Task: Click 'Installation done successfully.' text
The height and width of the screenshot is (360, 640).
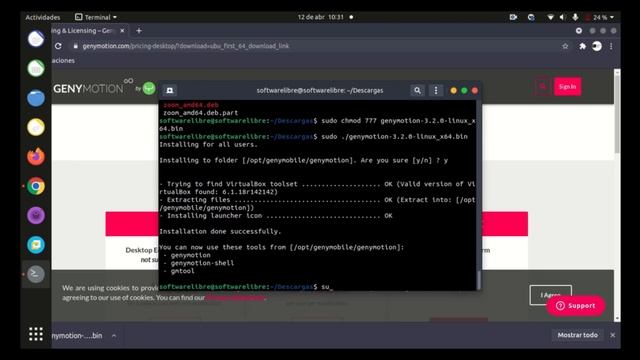Action: click(x=220, y=231)
